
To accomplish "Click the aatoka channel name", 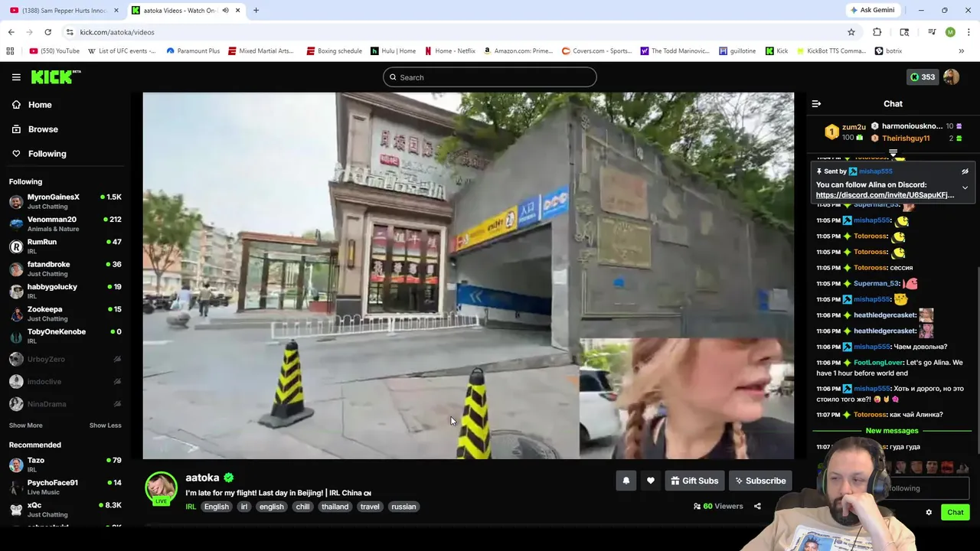I will [202, 478].
